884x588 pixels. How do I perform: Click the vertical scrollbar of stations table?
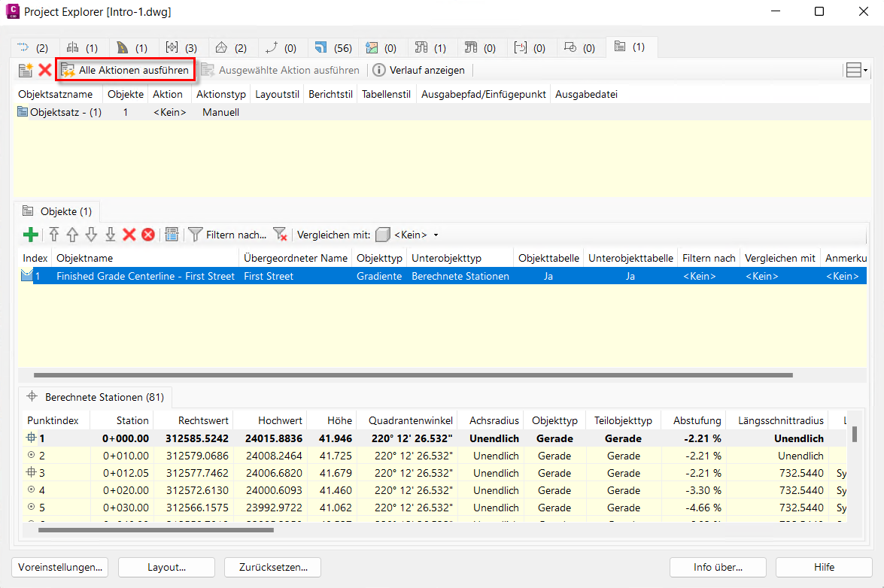tap(855, 435)
